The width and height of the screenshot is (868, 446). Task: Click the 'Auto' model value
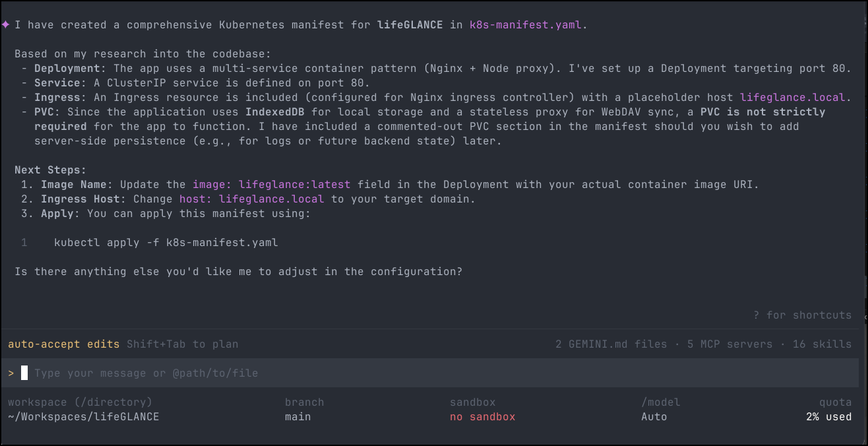(654, 417)
